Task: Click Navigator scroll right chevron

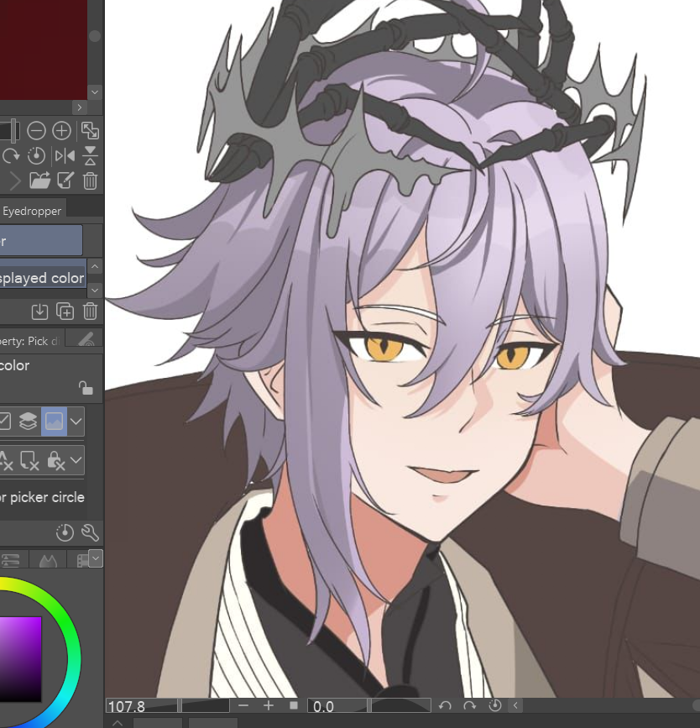Action: click(80, 107)
